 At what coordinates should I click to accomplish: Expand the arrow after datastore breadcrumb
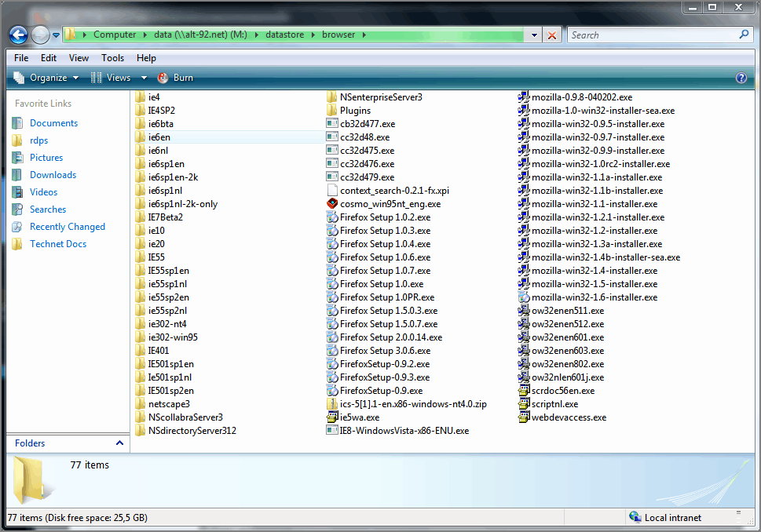pos(313,35)
